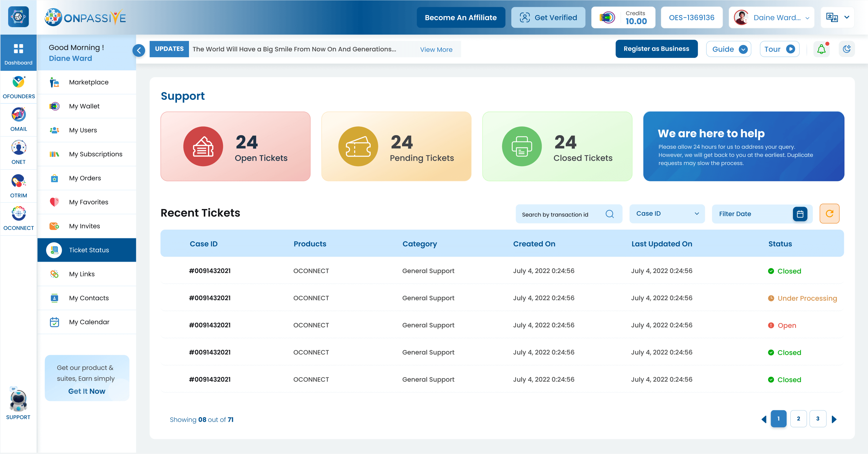Click the Closed Tickets green icon
This screenshot has height=454, width=868.
pos(522,146)
